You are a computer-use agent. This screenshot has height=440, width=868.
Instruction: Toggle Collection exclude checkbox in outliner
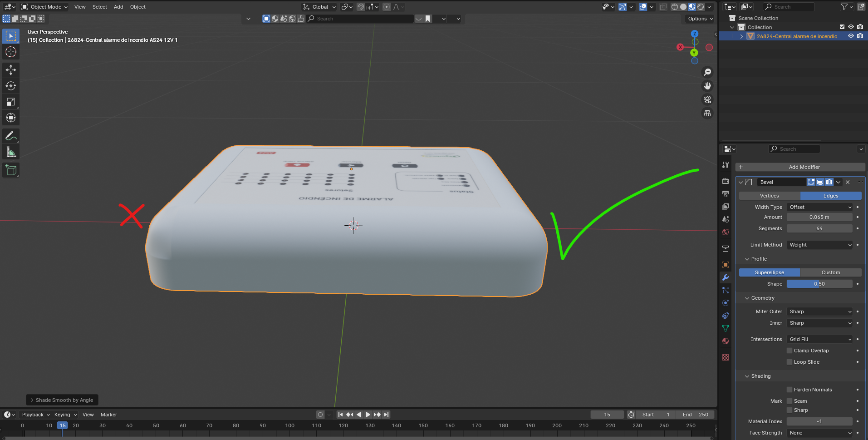tap(842, 27)
